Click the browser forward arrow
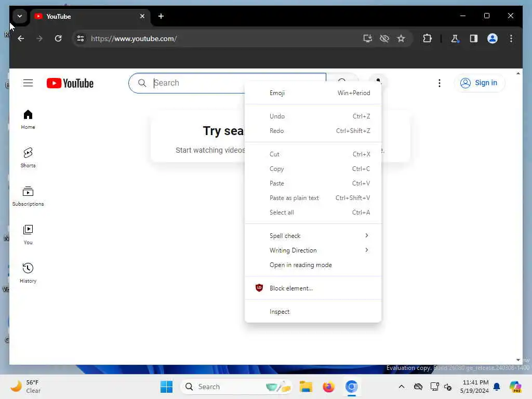Screen dimensions: 532x399 pos(39,38)
